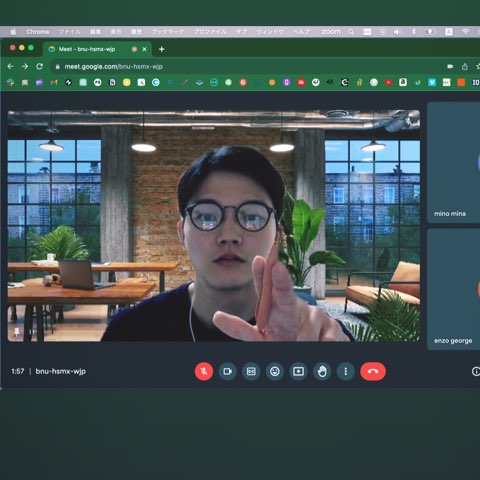Screen dimensions: 480x480
Task: Unmute the microphone in Meet
Action: pyautogui.click(x=204, y=371)
